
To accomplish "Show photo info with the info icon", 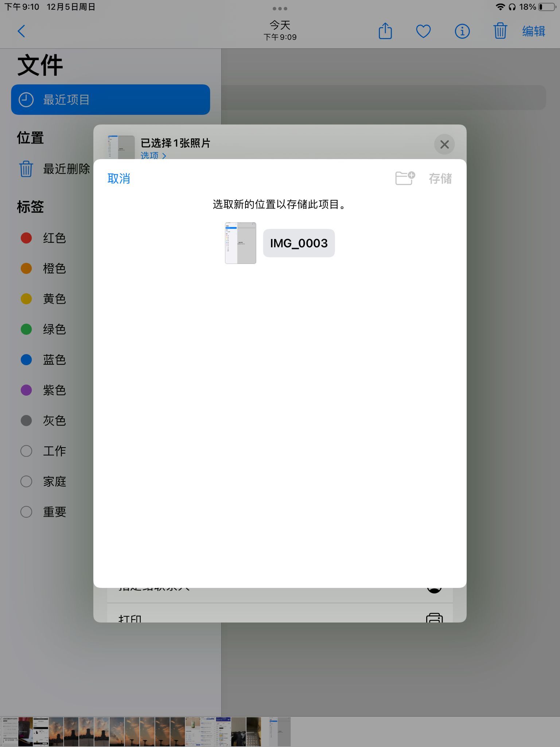I will point(462,31).
